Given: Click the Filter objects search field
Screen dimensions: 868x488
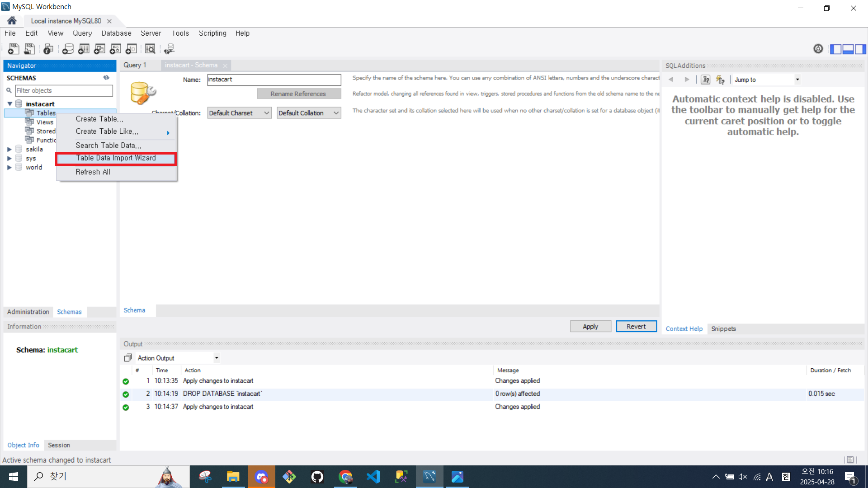Looking at the screenshot, I should pos(64,90).
